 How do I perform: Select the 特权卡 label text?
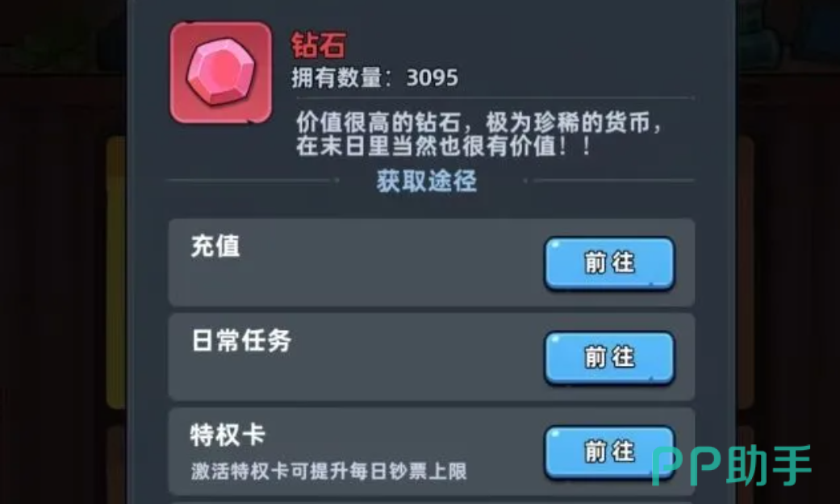[228, 435]
